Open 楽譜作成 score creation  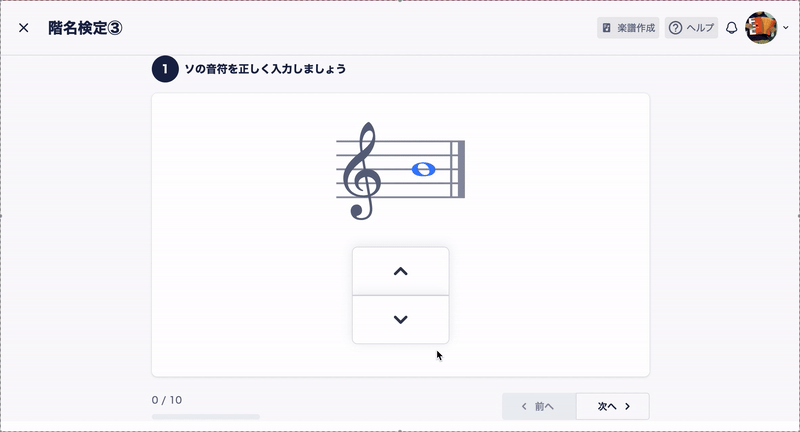[628, 28]
